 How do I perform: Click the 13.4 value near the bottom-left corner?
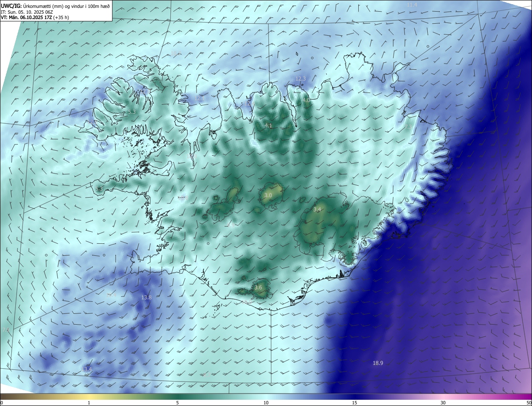pyautogui.click(x=86, y=369)
